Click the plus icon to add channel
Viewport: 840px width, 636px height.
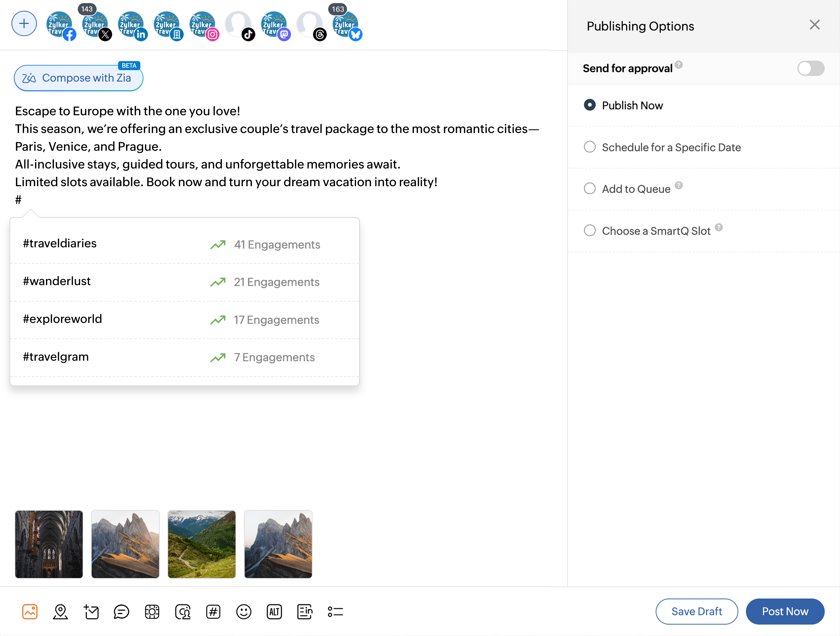point(24,24)
